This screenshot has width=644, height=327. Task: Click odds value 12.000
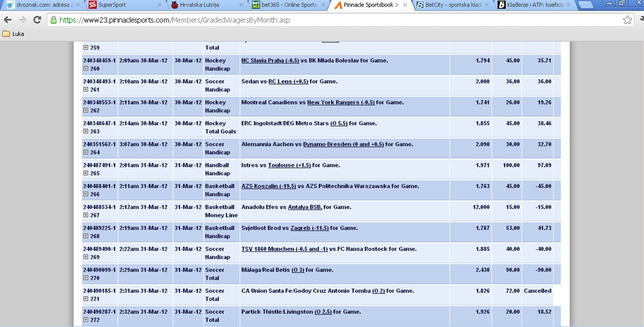(481, 207)
